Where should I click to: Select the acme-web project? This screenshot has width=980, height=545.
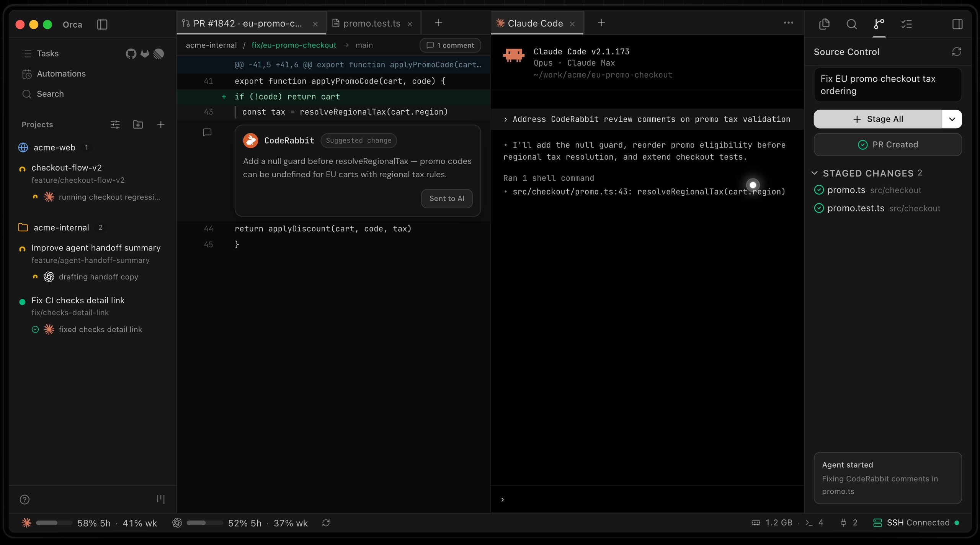pyautogui.click(x=54, y=147)
